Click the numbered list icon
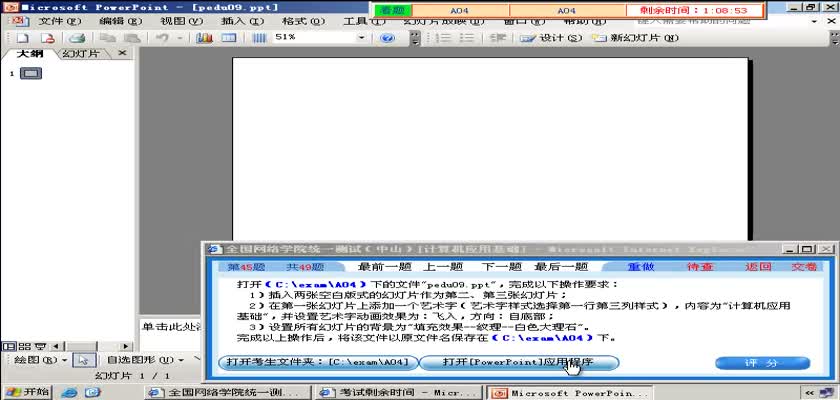 click(443, 38)
